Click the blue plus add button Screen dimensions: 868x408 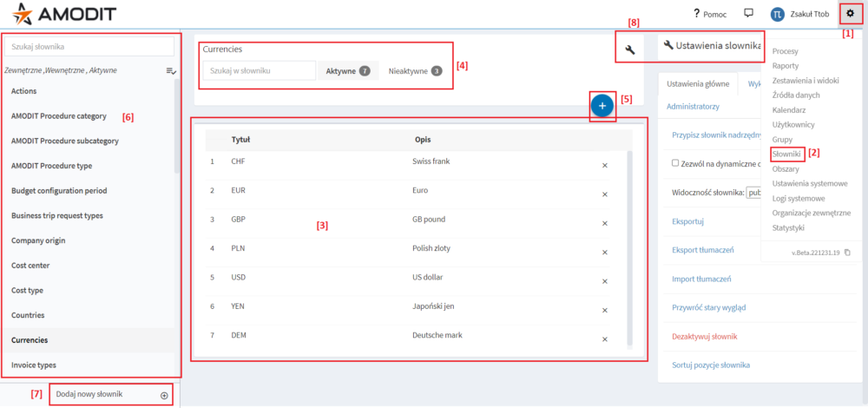point(602,105)
